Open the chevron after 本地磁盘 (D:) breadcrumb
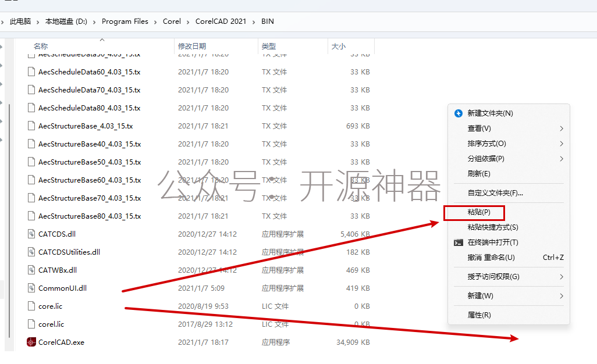597x364 pixels. coord(94,22)
